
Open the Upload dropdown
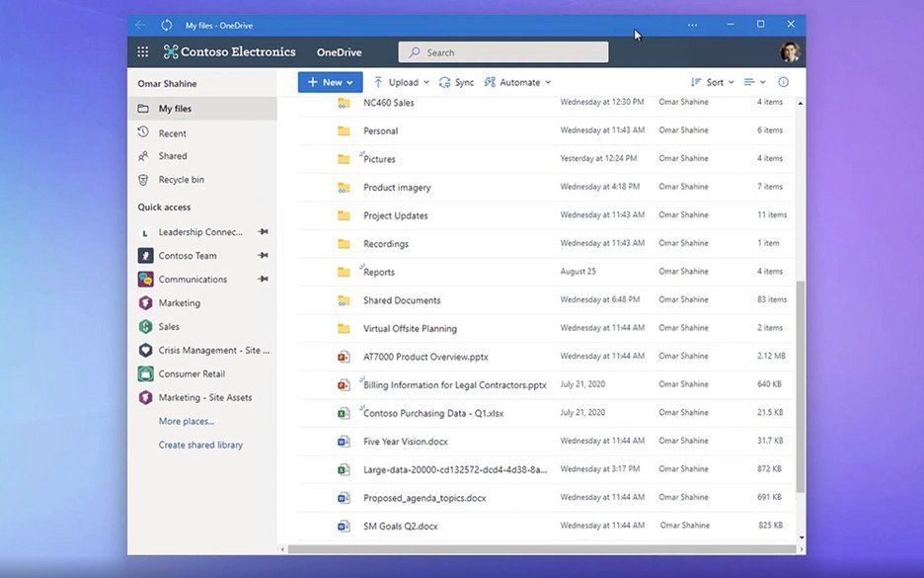428,82
